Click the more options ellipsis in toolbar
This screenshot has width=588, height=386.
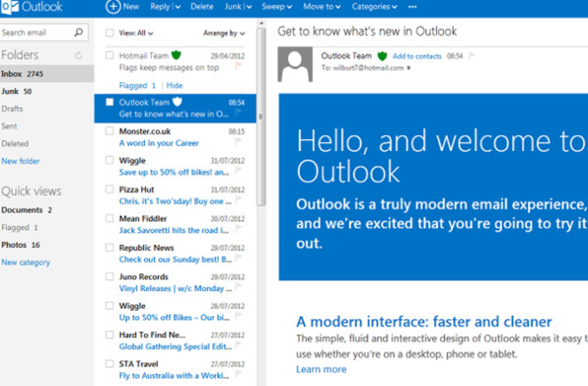412,7
